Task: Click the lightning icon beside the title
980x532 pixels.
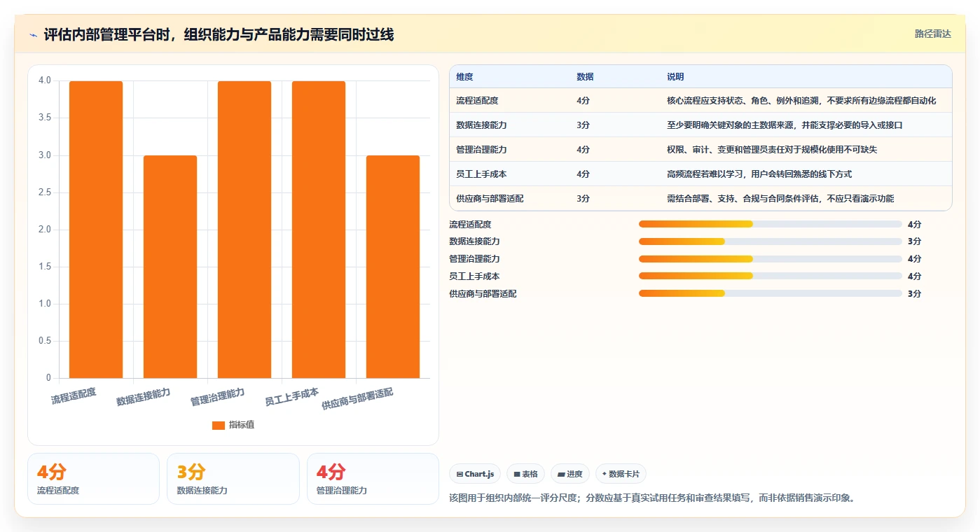Action: 33,35
